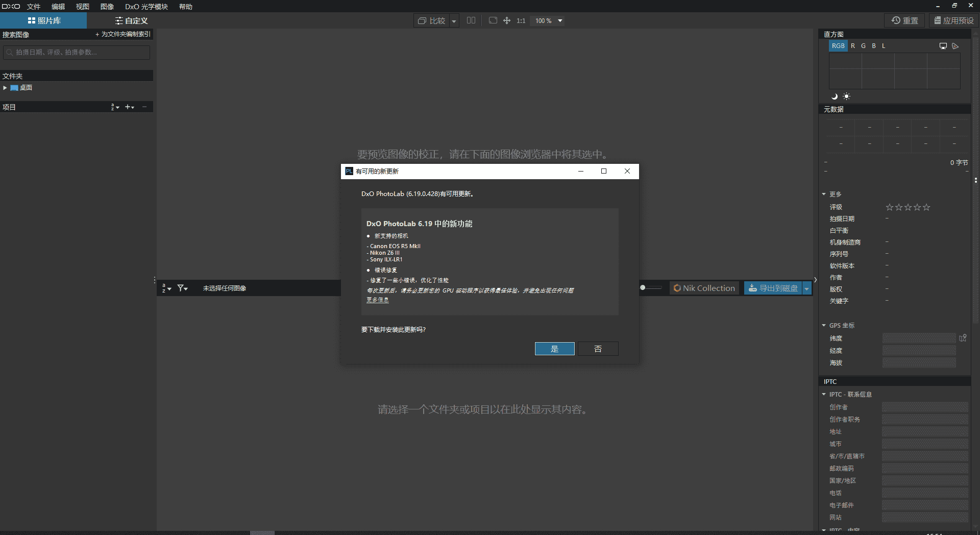The image size is (980, 535).
Task: Toggle destination gamut warning icon
Action: [x=955, y=46]
